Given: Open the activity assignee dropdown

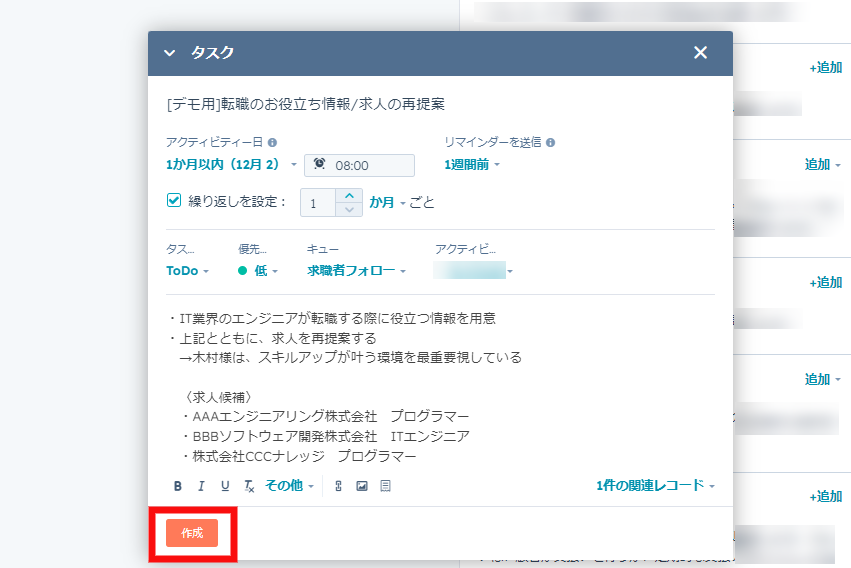Looking at the screenshot, I should pos(473,270).
